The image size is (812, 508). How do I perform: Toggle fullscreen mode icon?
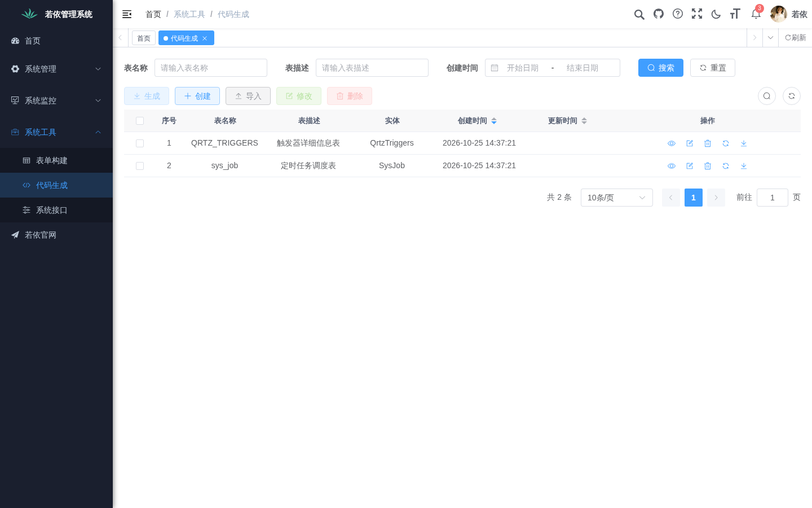[x=697, y=14]
